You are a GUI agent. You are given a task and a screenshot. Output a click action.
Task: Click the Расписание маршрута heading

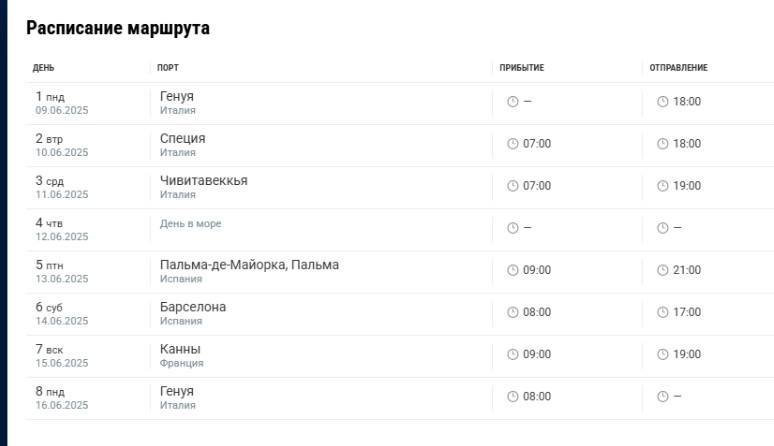pyautogui.click(x=118, y=28)
